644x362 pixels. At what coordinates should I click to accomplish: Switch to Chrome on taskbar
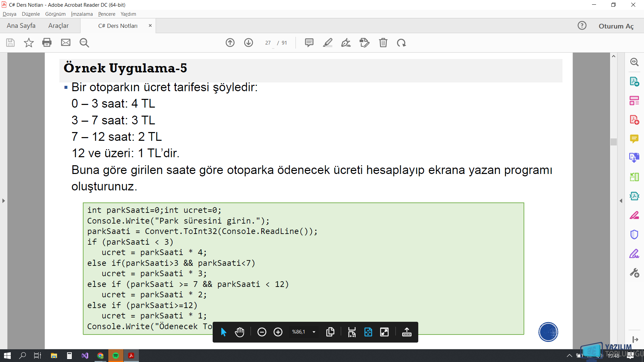click(100, 356)
